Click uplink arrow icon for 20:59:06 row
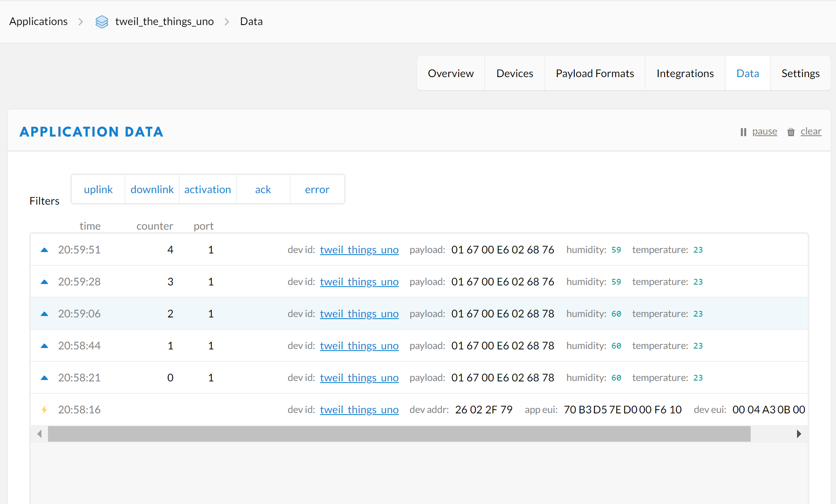Image resolution: width=836 pixels, height=504 pixels. point(45,314)
